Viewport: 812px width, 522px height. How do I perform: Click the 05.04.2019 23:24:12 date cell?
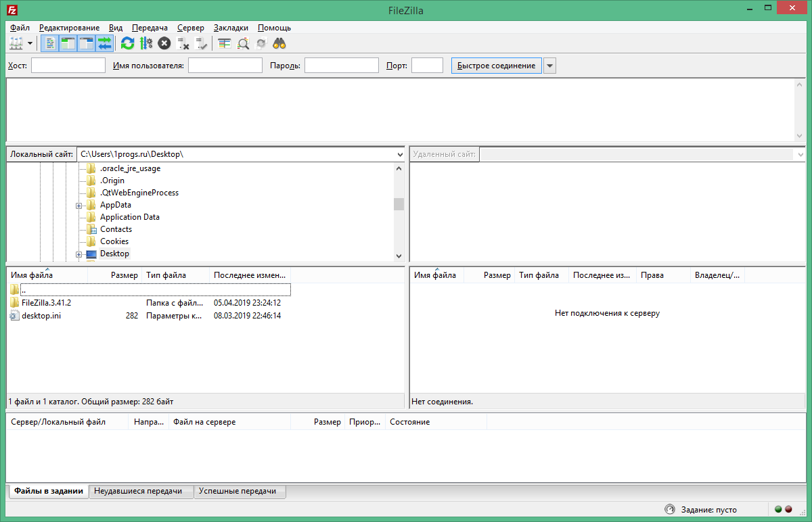[x=247, y=302]
